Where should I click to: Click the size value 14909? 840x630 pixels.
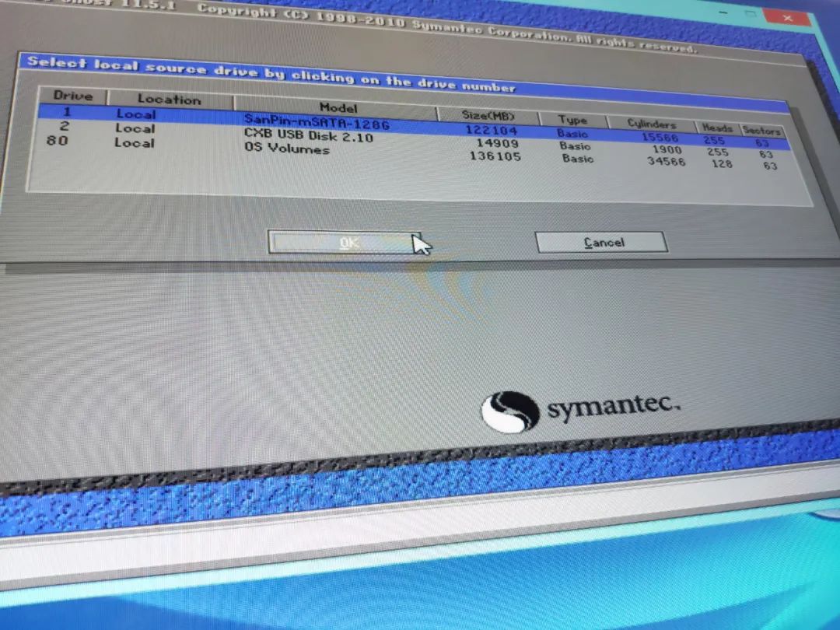click(497, 143)
